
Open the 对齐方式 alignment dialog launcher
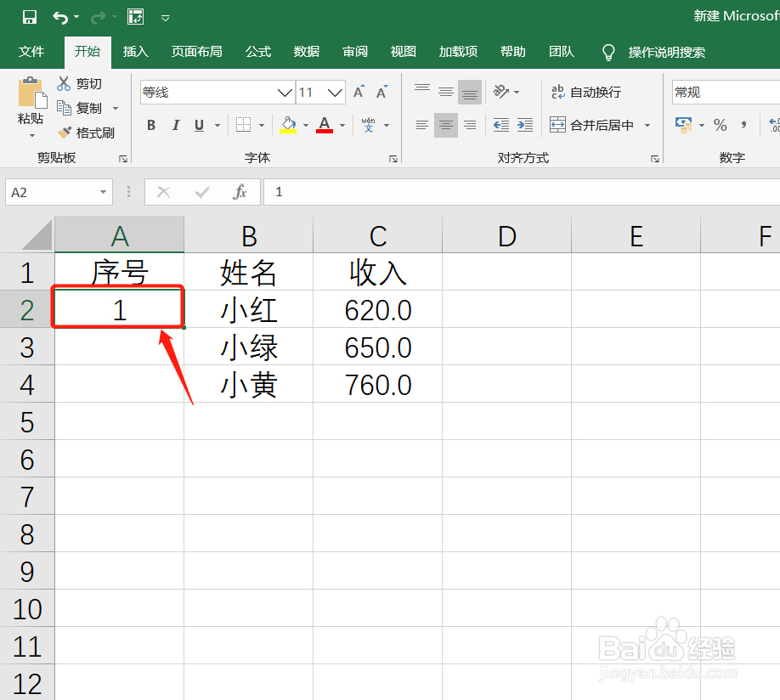[x=654, y=159]
